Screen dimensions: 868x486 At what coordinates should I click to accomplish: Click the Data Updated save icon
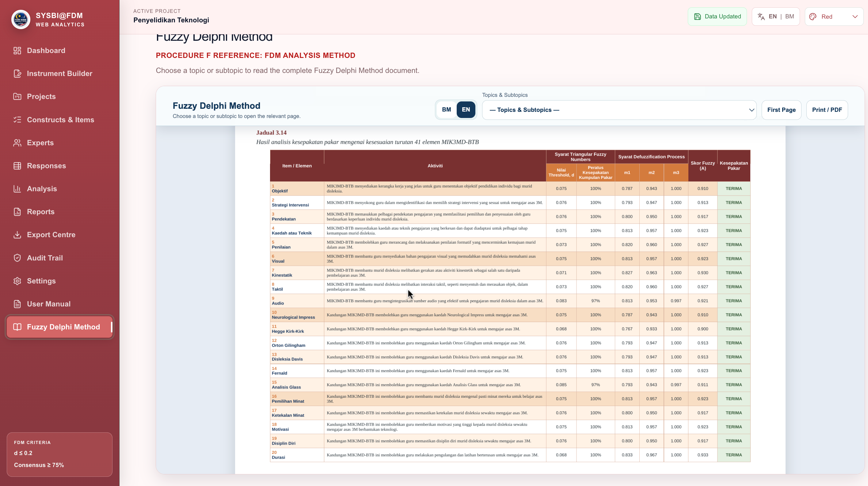(x=698, y=17)
